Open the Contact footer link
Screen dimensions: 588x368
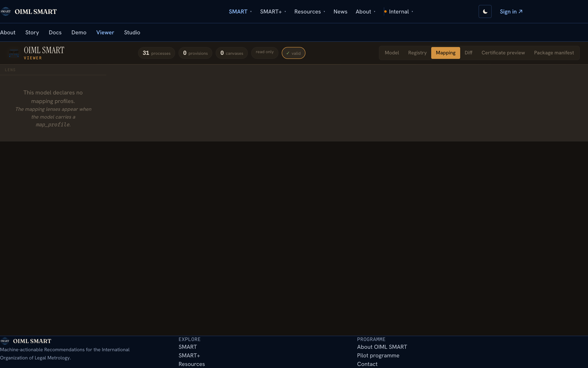(367, 364)
